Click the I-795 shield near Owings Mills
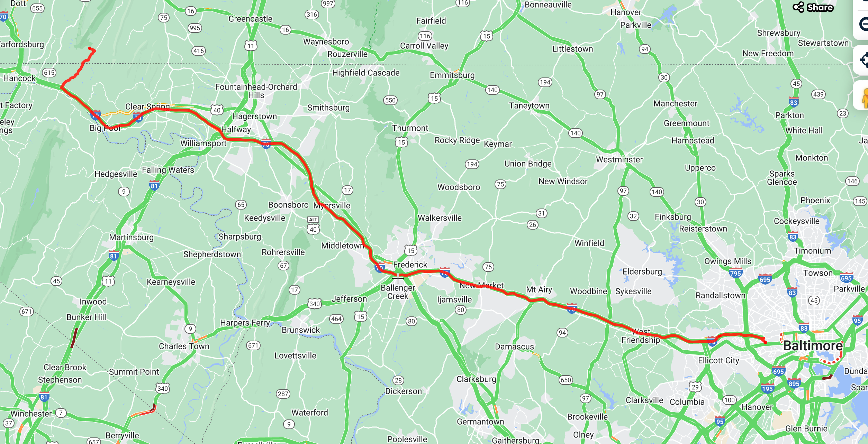868x444 pixels. coord(735,273)
